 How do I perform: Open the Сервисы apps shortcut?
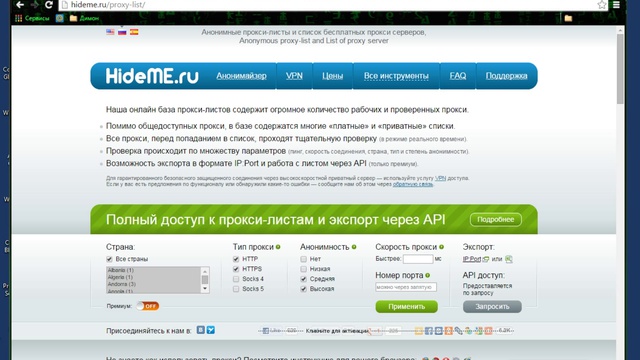tap(32, 18)
